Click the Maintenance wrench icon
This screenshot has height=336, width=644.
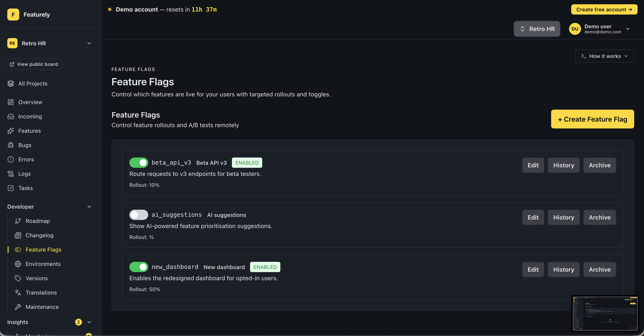tap(18, 307)
